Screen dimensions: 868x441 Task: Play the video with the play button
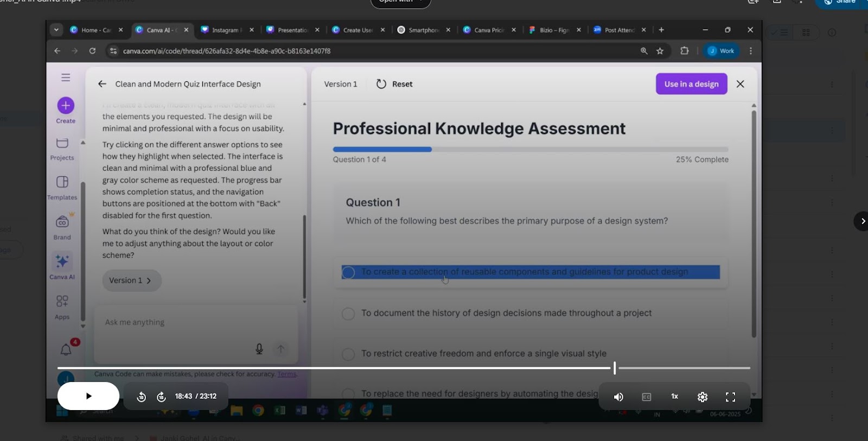[x=88, y=396]
